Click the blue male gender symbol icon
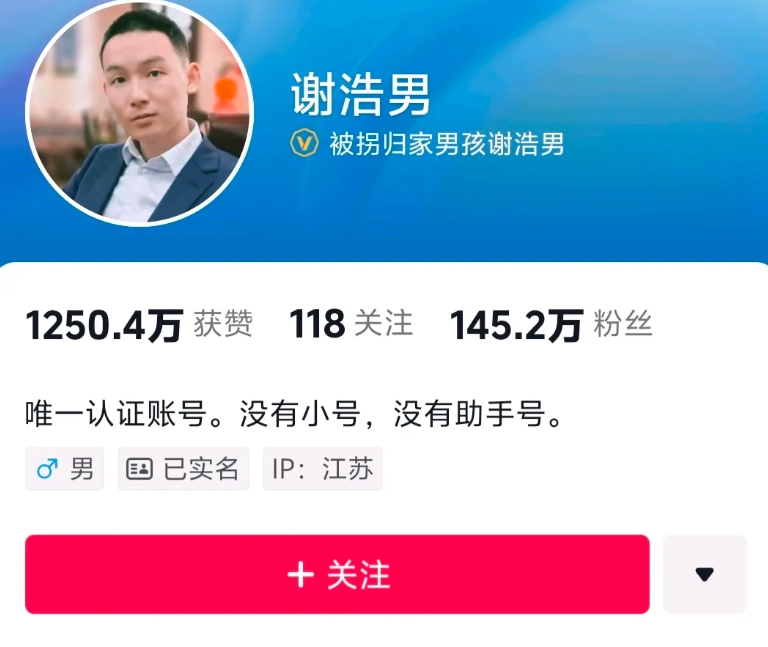Screen dimensions: 768x647 [47, 469]
